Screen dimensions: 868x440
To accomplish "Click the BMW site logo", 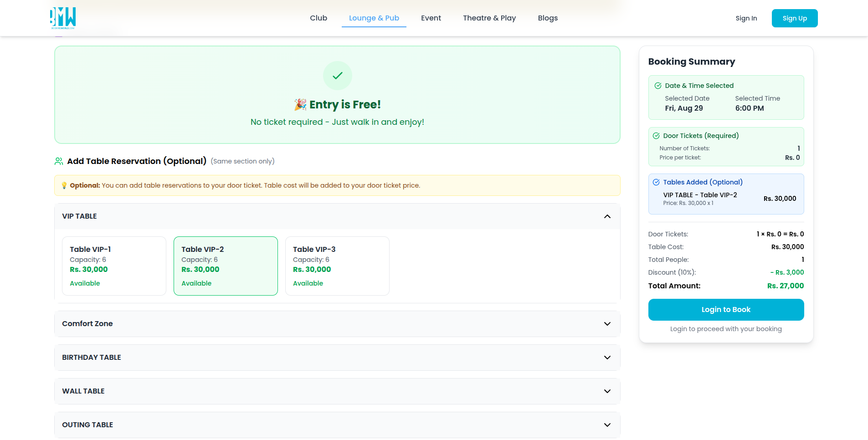I will [63, 18].
